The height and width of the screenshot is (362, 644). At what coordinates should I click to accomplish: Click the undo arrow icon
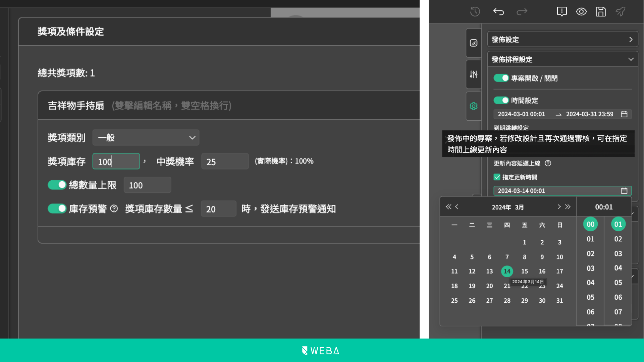pos(498,12)
